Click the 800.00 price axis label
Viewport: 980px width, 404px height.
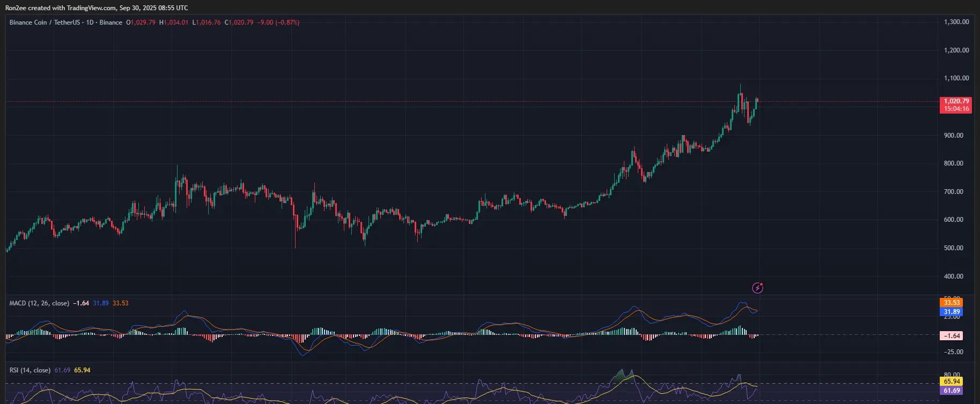click(x=954, y=163)
